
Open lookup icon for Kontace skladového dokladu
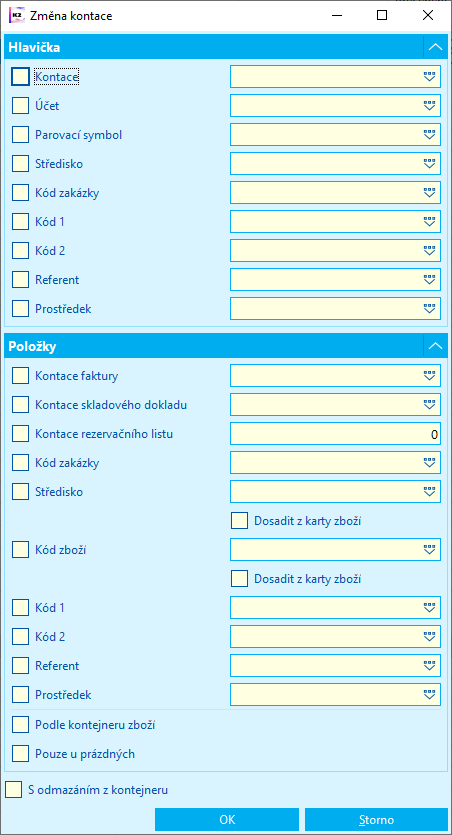430,405
